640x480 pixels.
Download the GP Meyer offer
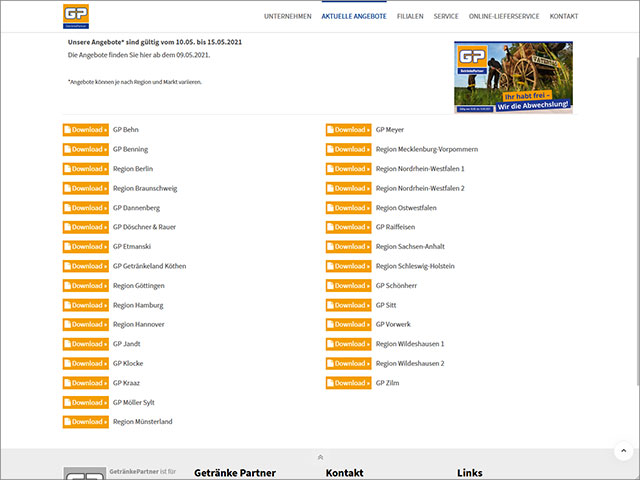coord(349,130)
